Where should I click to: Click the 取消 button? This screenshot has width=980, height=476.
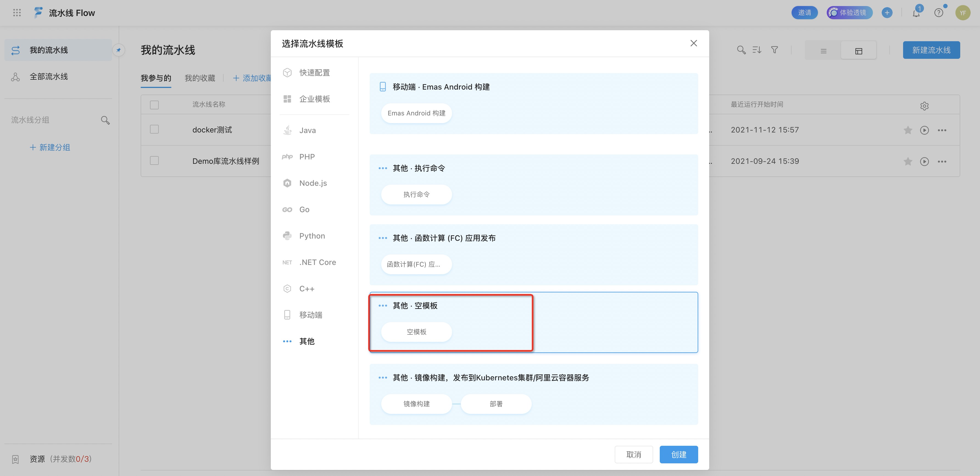point(633,454)
